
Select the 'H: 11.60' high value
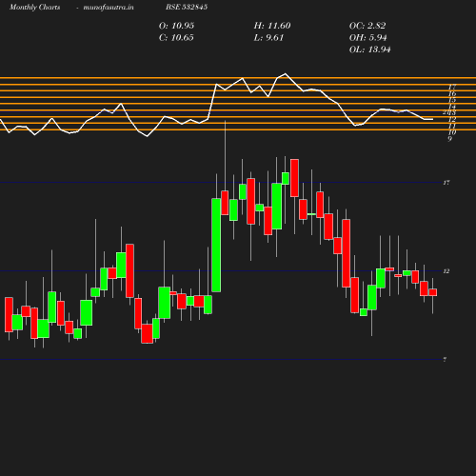[x=272, y=26]
